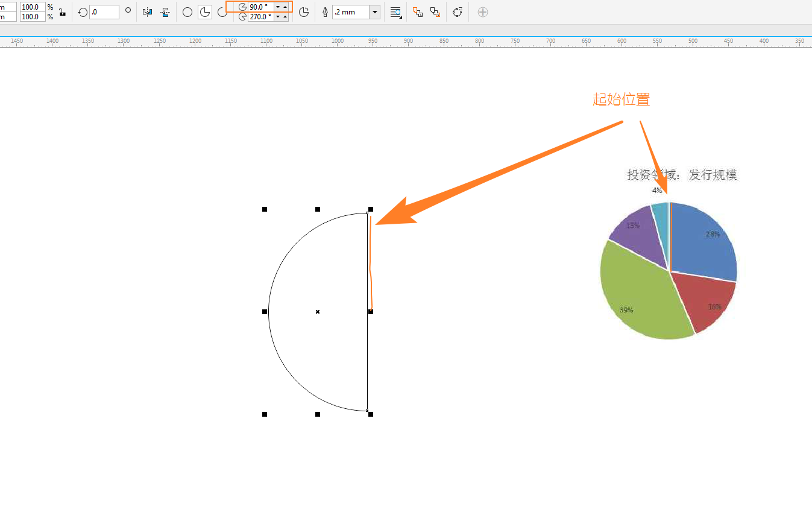The height and width of the screenshot is (515, 812).
Task: Mirror the object horizontally
Action: [x=147, y=11]
